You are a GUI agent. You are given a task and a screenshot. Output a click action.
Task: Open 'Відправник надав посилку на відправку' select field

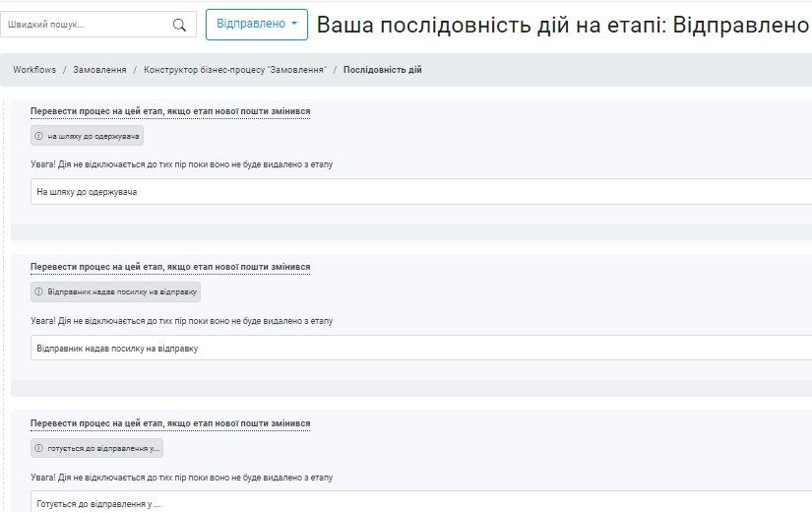pos(421,349)
